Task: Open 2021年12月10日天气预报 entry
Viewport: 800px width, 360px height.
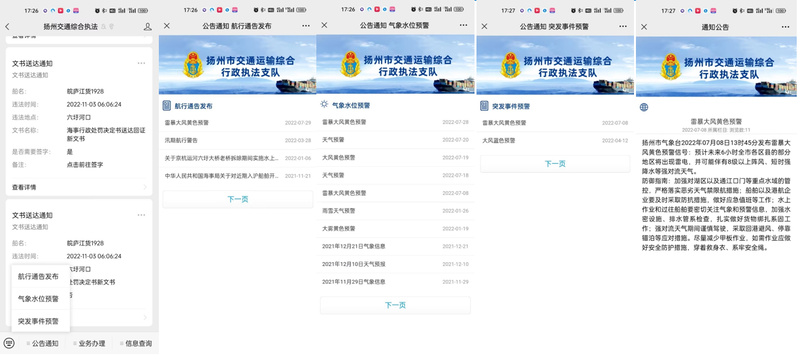Action: 395,264
